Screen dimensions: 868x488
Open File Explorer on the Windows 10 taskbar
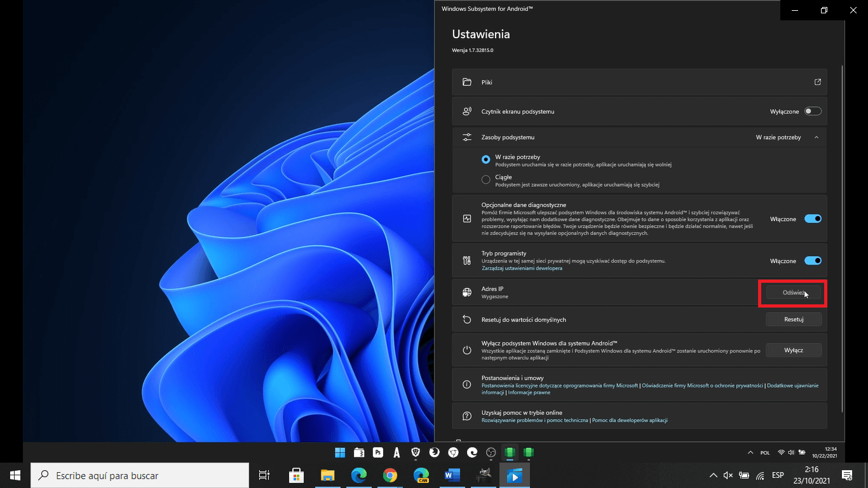[327, 475]
